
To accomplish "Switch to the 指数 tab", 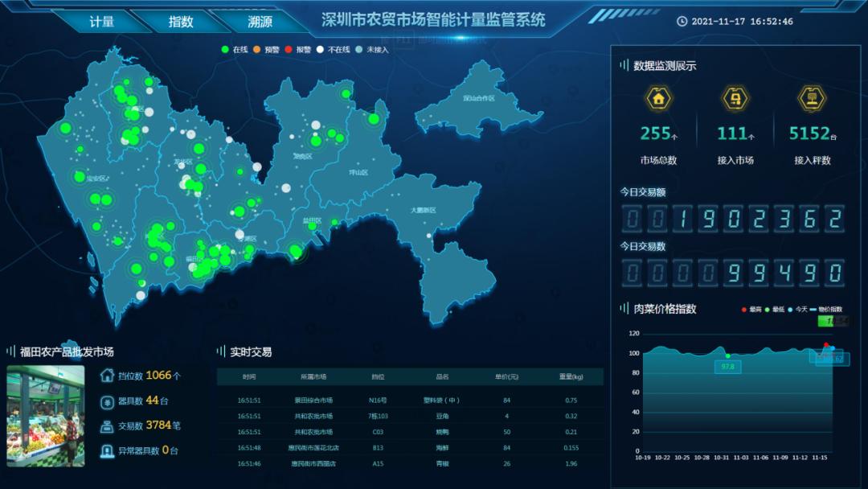I will coord(181,22).
